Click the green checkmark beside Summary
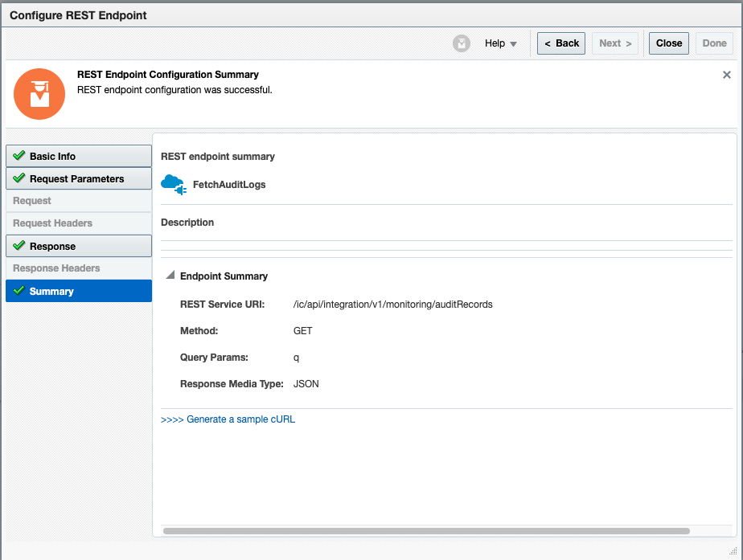743x560 pixels. (18, 291)
